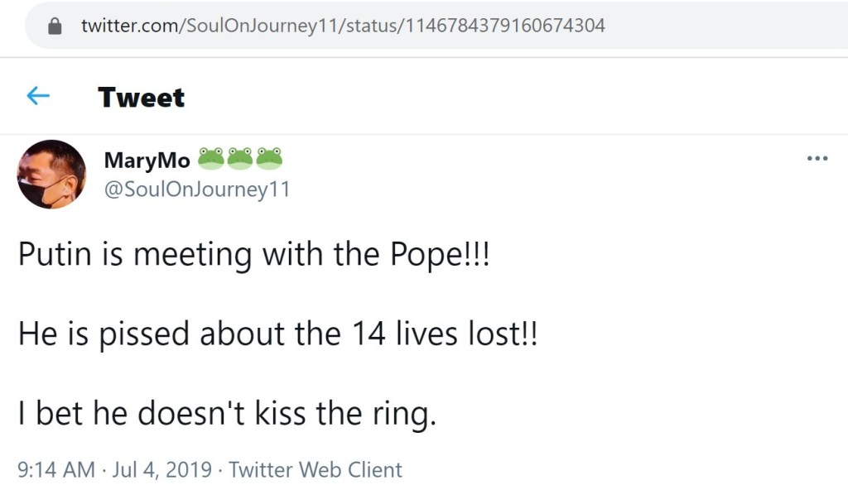848x504 pixels.
Task: Open the MaryMo display name link
Action: point(147,160)
